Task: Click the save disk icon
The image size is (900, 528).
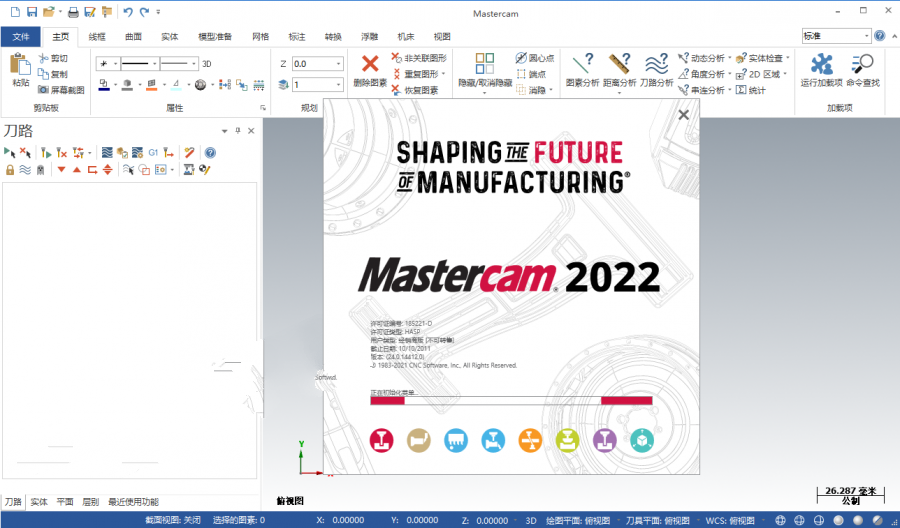Action: tap(32, 11)
